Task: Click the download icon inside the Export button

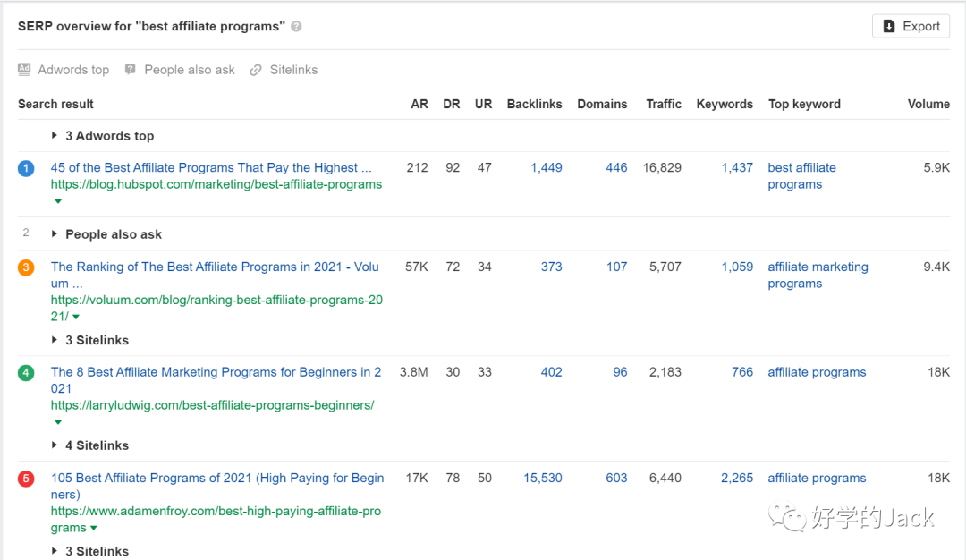Action: [x=891, y=26]
